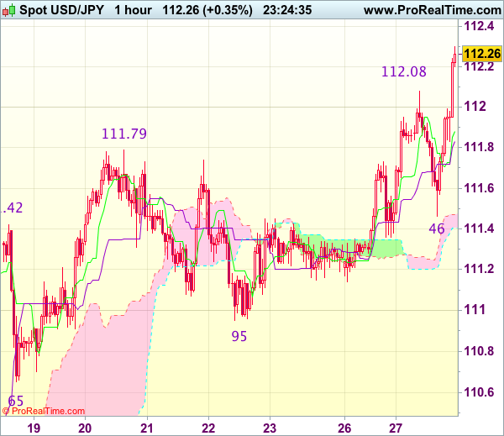
Task: Click the 111.8 price axis label
Action: click(x=480, y=147)
